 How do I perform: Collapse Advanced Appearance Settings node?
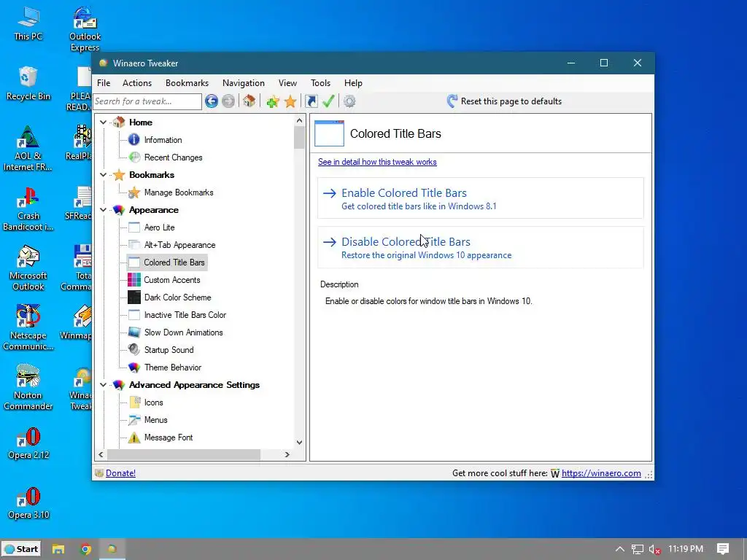103,385
